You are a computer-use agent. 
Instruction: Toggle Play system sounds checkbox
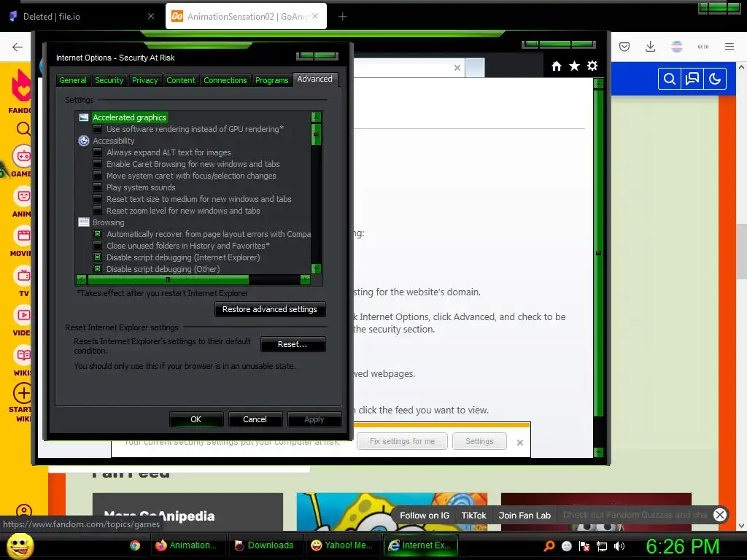[97, 187]
